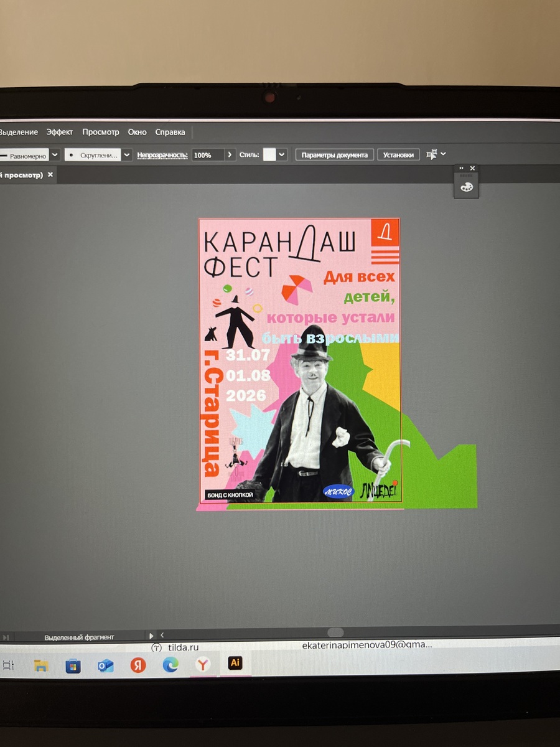Click the tilda.ru tab title text
The height and width of the screenshot is (747, 560).
tap(183, 647)
